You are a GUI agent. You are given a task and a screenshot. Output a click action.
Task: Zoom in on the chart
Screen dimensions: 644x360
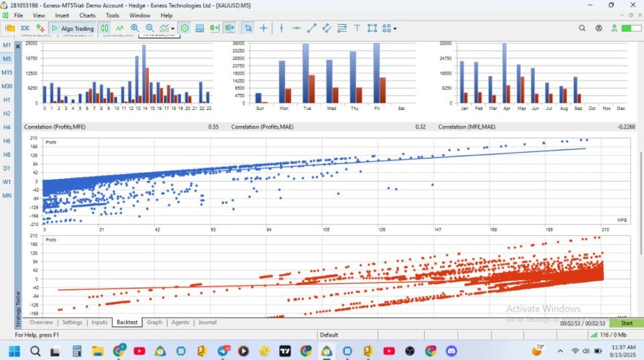(x=135, y=28)
